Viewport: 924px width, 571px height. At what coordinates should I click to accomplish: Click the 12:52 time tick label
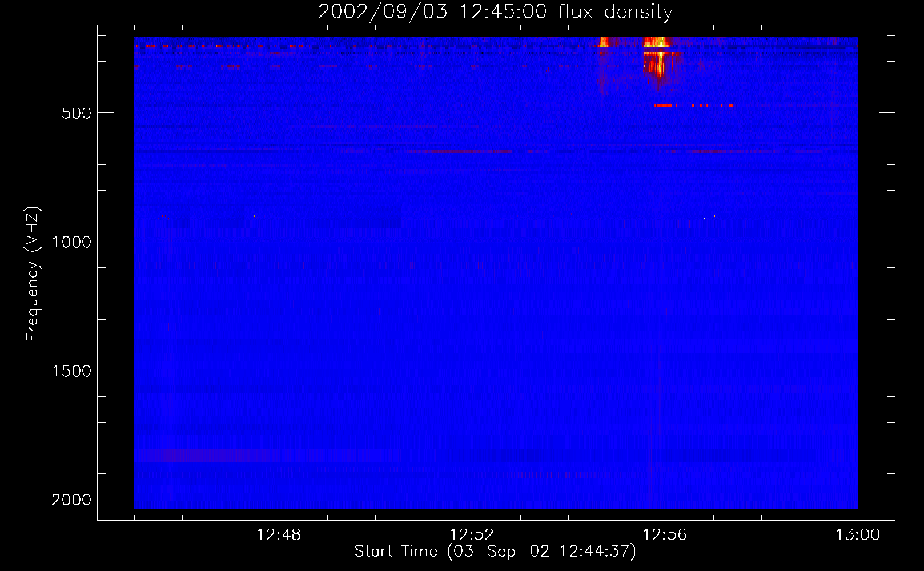(472, 535)
